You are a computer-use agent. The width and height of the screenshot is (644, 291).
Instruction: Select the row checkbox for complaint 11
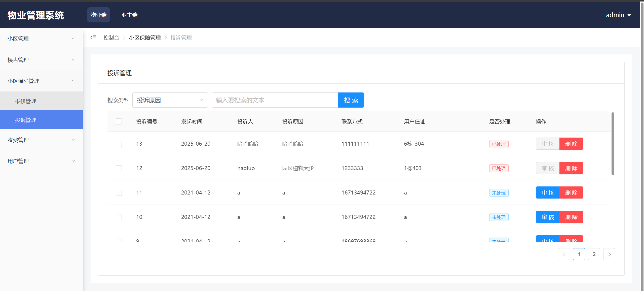point(119,193)
